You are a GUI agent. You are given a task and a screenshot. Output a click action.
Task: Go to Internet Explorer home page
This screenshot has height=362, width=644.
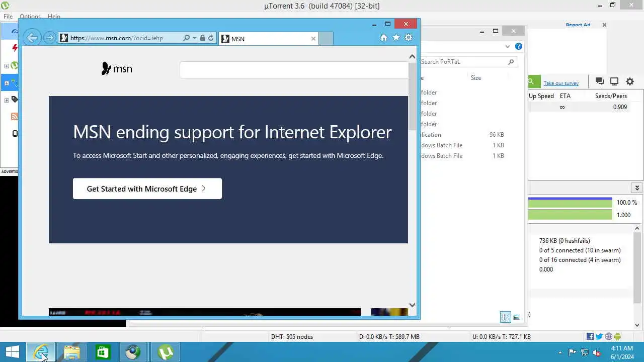[384, 38]
